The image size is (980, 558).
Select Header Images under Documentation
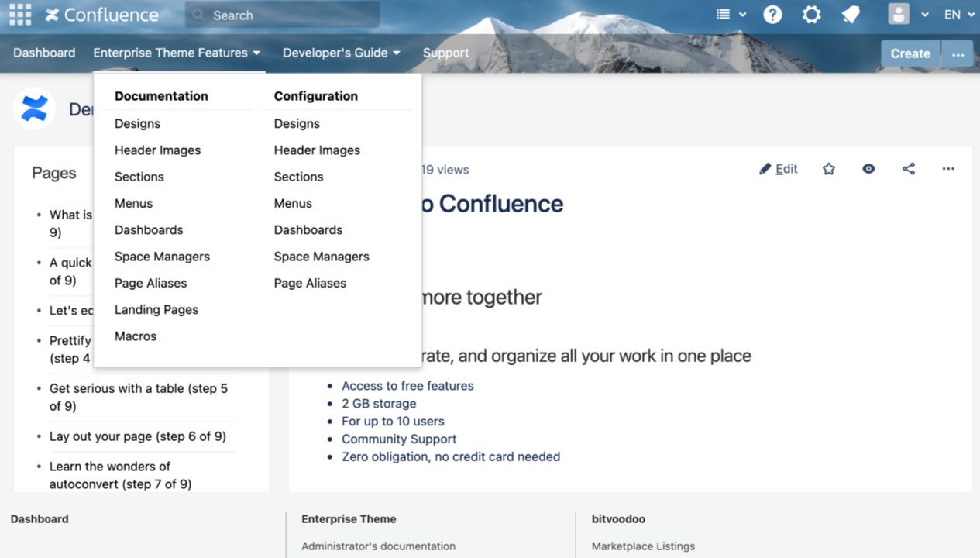click(x=157, y=150)
